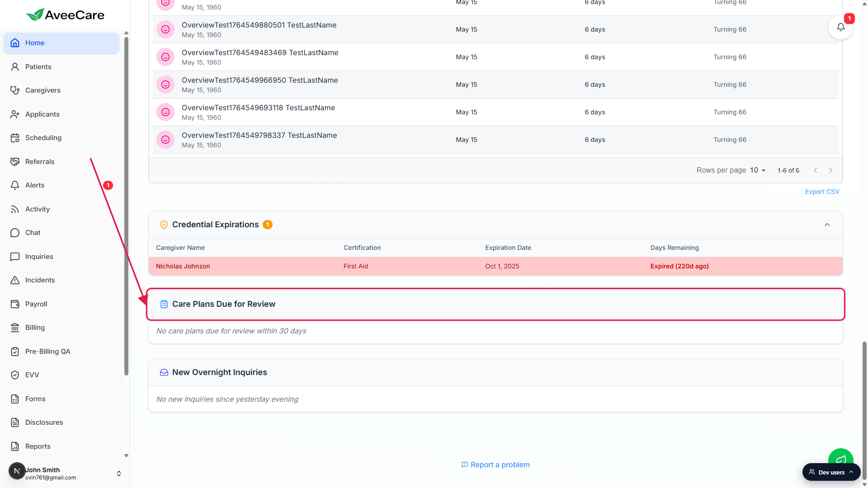
Task: Click the '1-6 of 6' pagination text
Action: (788, 170)
